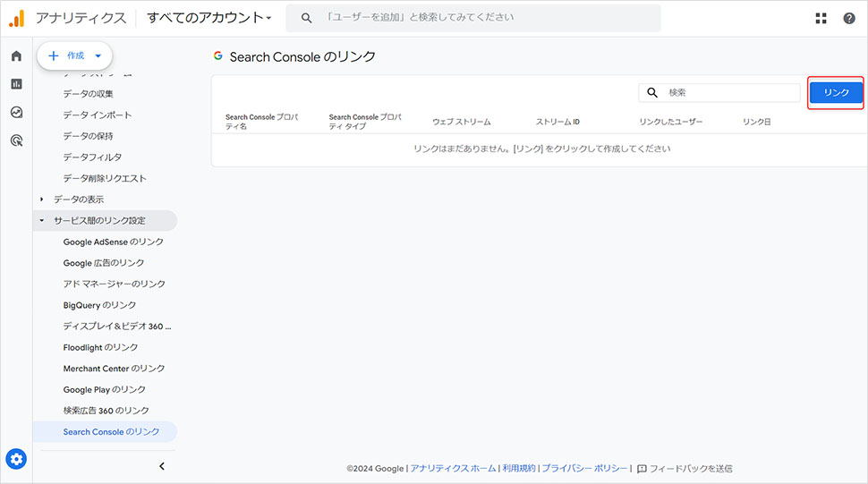Open the 作成 create dropdown
Viewport: 868px width, 484px height.
coord(75,55)
